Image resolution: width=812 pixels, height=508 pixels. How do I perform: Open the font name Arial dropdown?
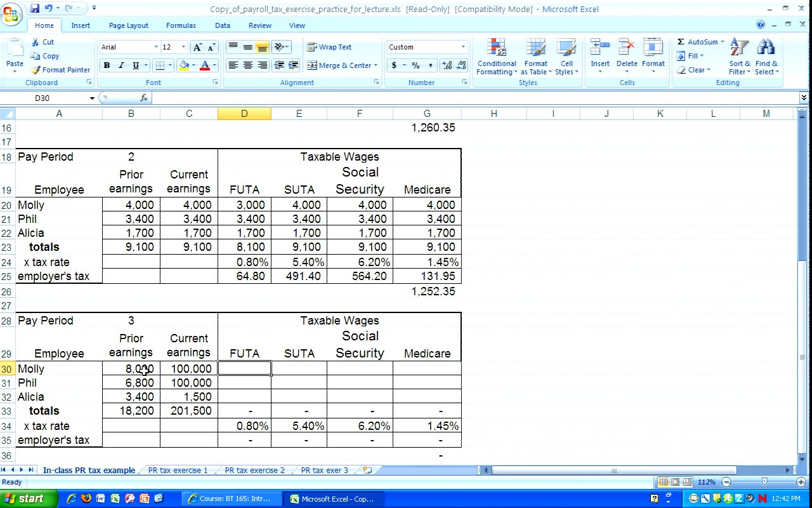coord(156,47)
